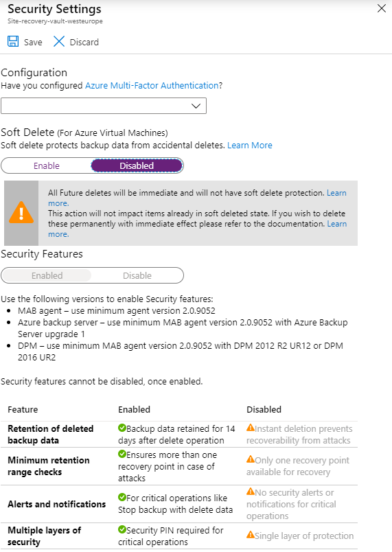
Task: Close the Security Settings blade
Action: point(382,9)
